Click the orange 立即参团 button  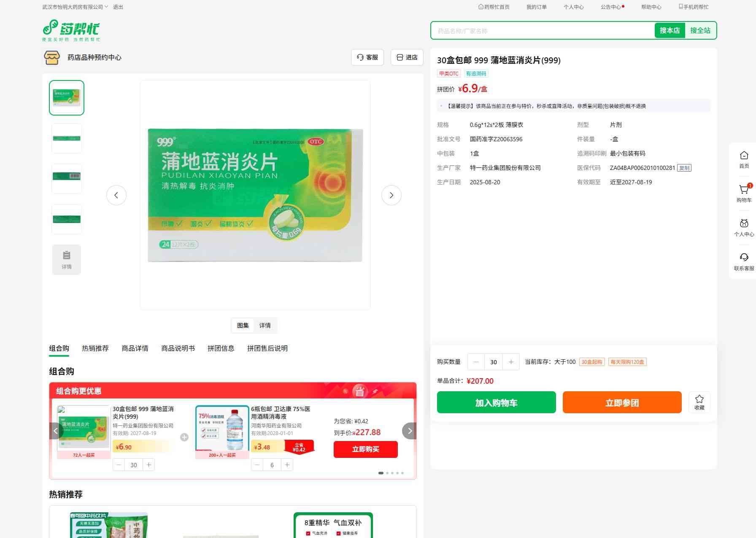click(x=622, y=402)
